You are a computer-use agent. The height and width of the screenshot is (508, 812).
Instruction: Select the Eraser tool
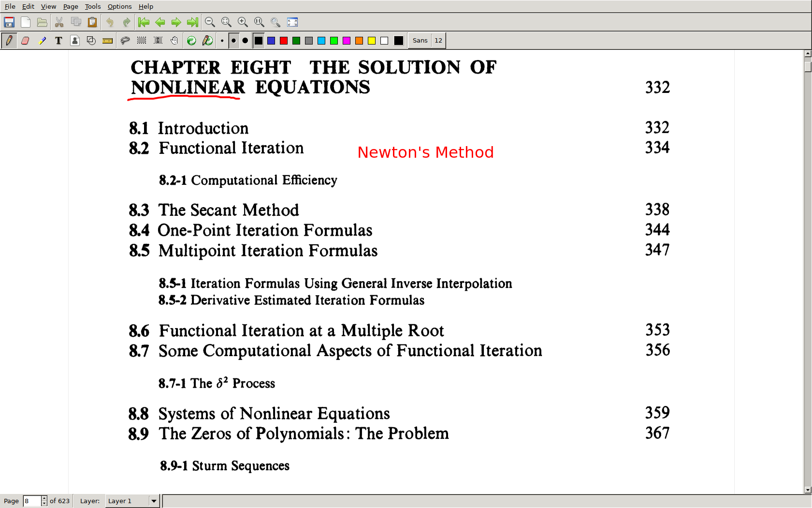tap(25, 41)
